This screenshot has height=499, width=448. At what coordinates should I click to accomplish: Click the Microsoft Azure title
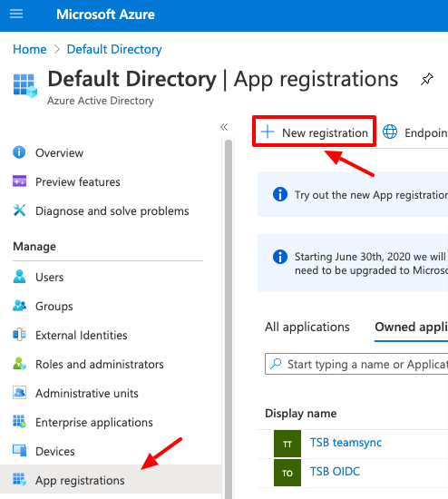click(105, 15)
